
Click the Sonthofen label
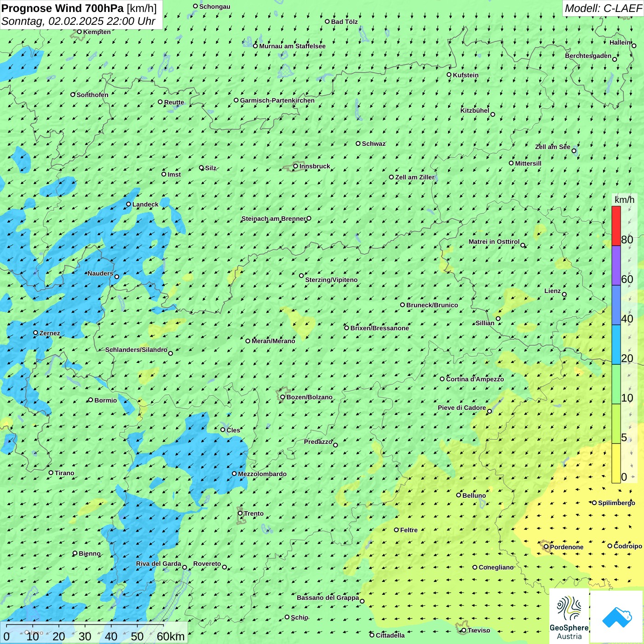point(92,95)
